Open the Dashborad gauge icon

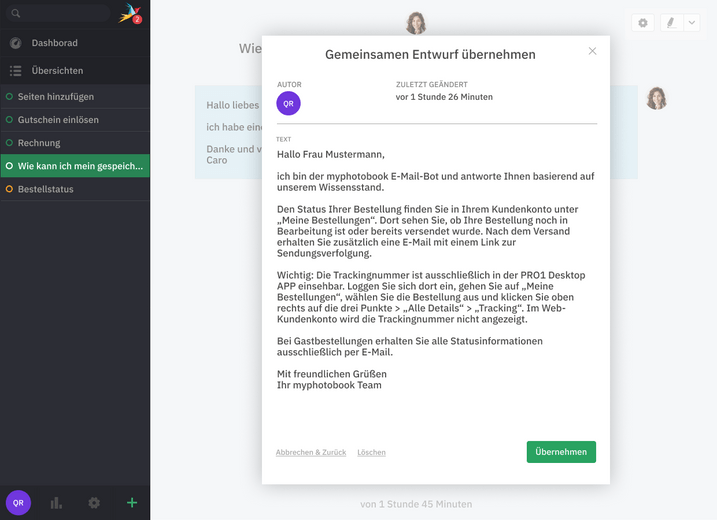pos(16,43)
